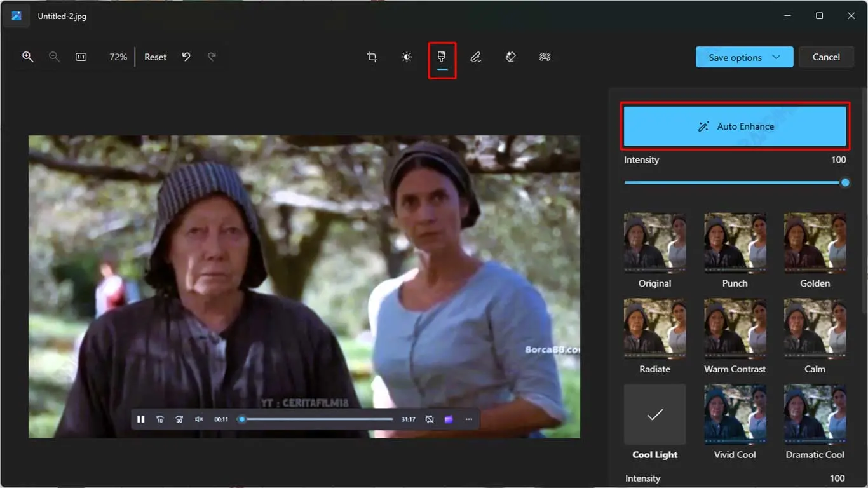The height and width of the screenshot is (488, 868).
Task: Open the Erase tool
Action: [x=510, y=57]
